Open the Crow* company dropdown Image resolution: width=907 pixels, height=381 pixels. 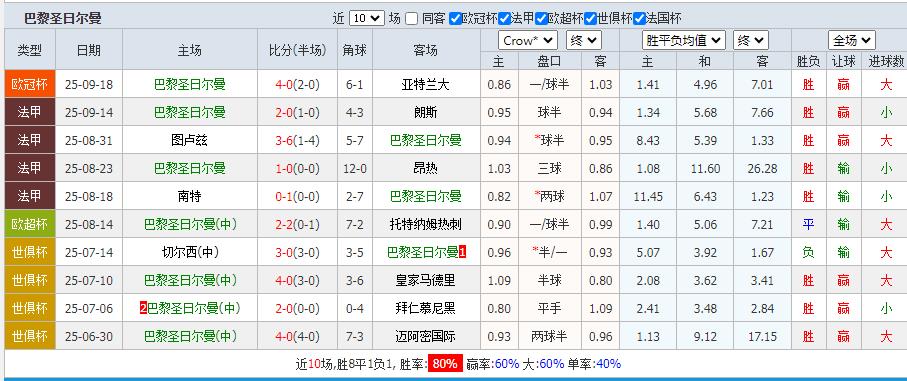click(x=528, y=40)
